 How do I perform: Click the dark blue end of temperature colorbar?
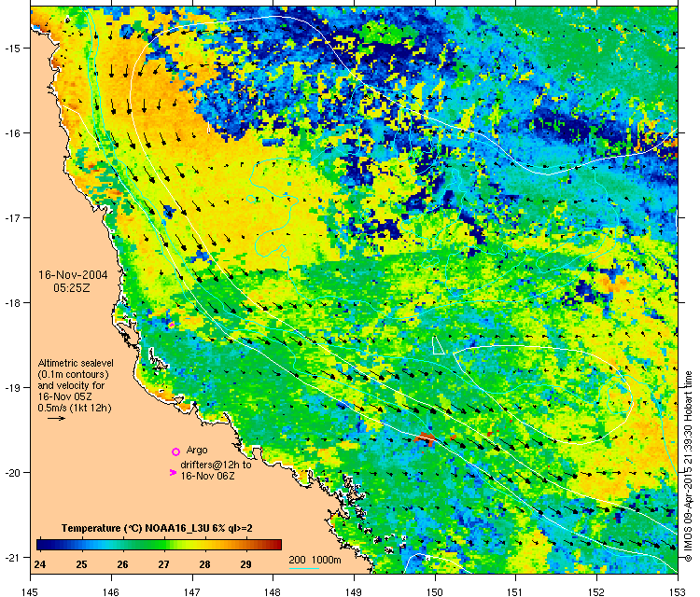point(42,545)
